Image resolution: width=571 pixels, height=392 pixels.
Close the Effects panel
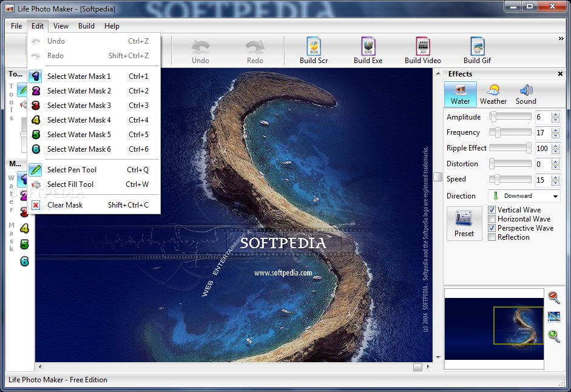click(560, 74)
